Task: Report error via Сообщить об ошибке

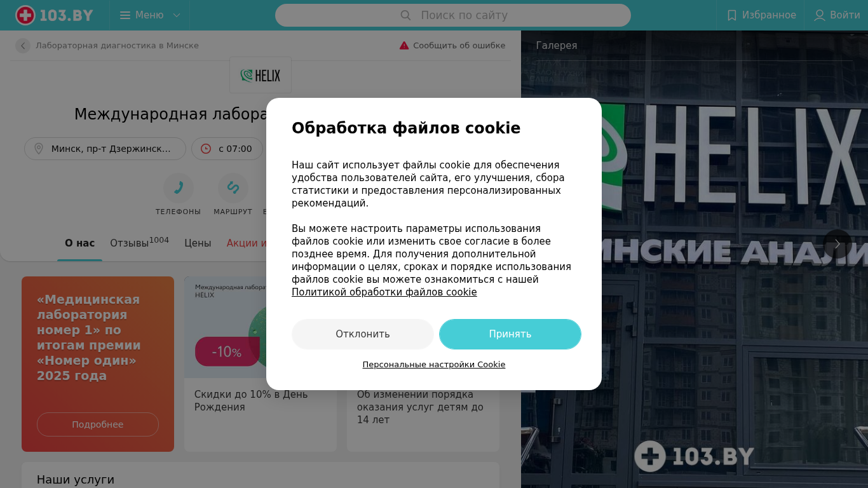Action: pyautogui.click(x=452, y=46)
